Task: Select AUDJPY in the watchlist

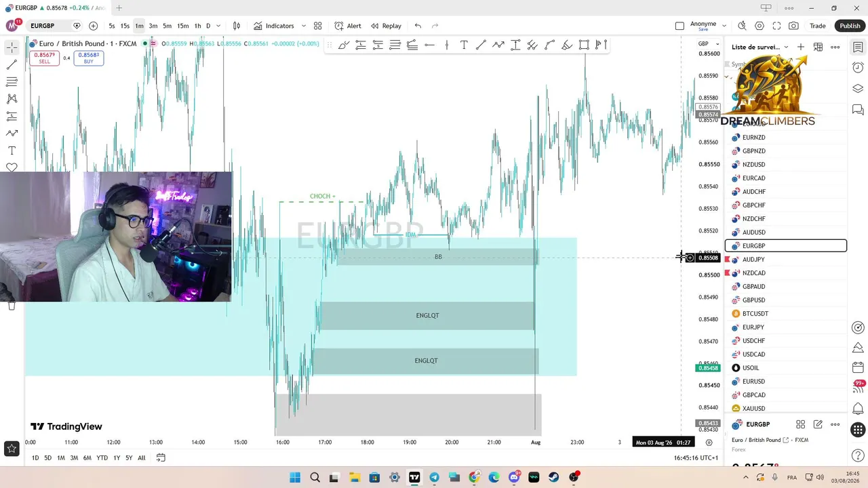Action: pos(786,260)
